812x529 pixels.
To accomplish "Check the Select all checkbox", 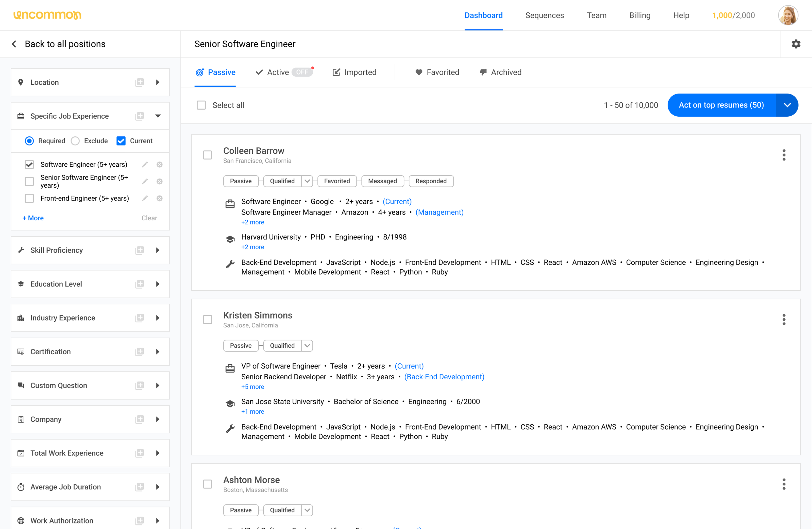I will pos(201,105).
